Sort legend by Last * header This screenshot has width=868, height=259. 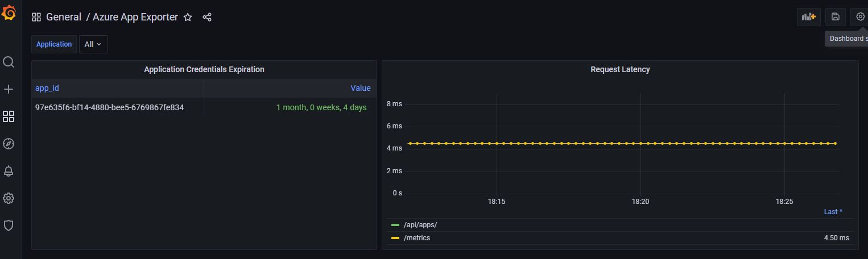pos(833,211)
